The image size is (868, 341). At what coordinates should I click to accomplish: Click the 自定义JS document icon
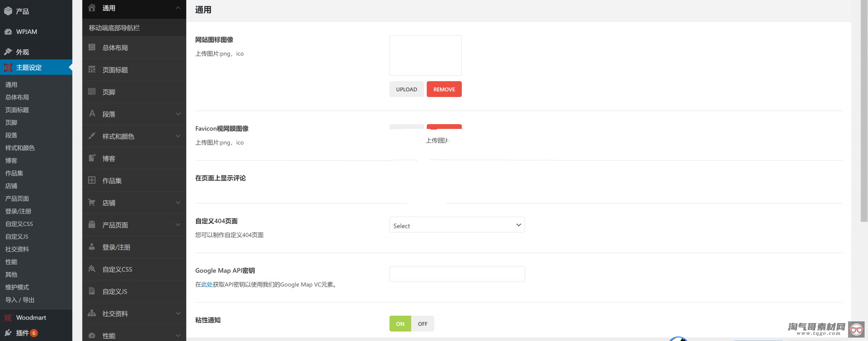[x=92, y=291]
